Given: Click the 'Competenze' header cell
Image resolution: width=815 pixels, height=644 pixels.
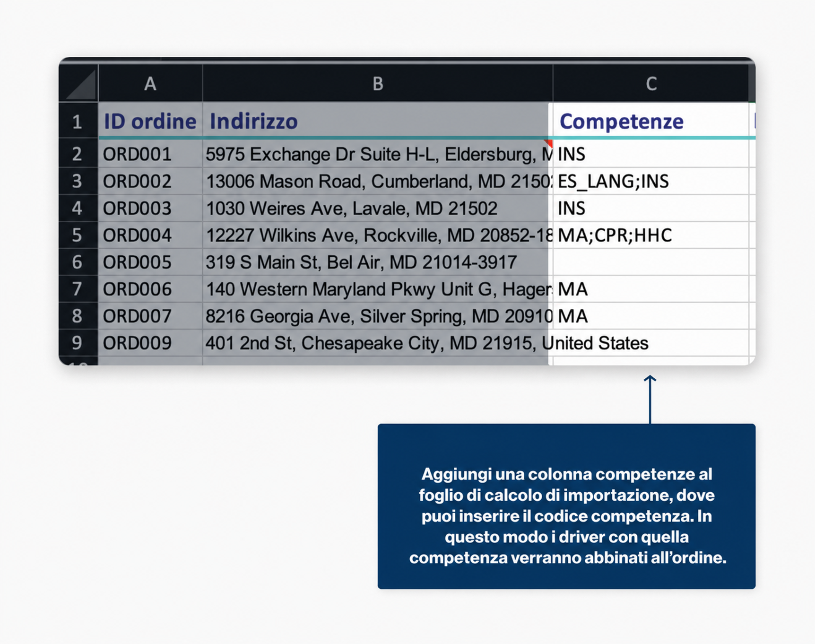Looking at the screenshot, I should click(651, 121).
